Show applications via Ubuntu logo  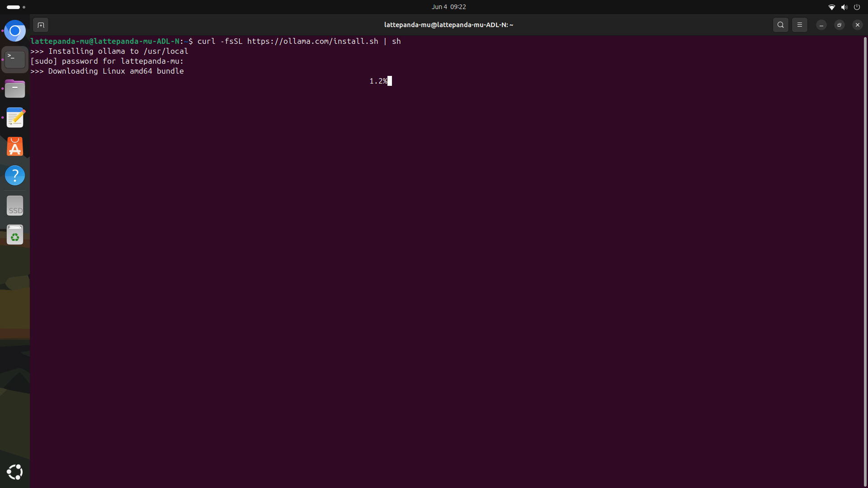tap(15, 472)
